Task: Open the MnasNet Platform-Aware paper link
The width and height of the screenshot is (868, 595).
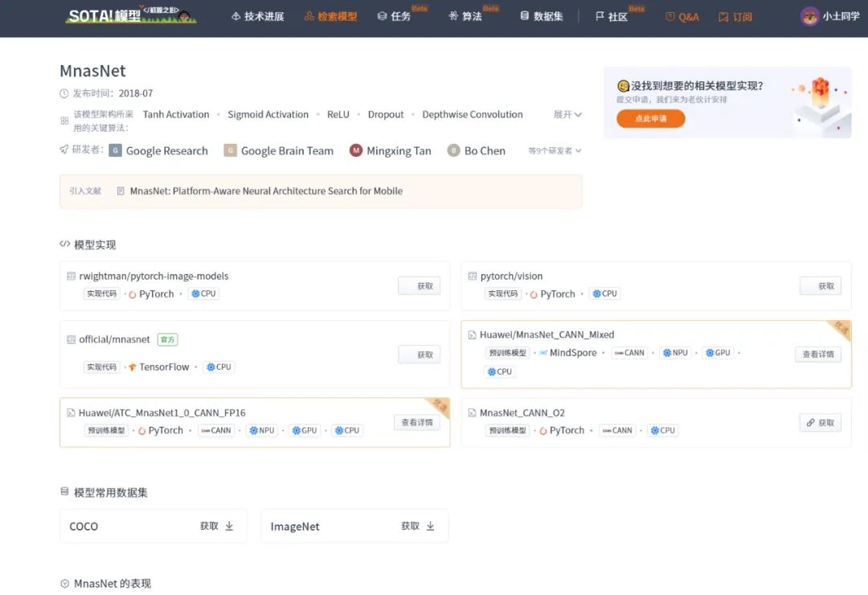Action: 266,191
